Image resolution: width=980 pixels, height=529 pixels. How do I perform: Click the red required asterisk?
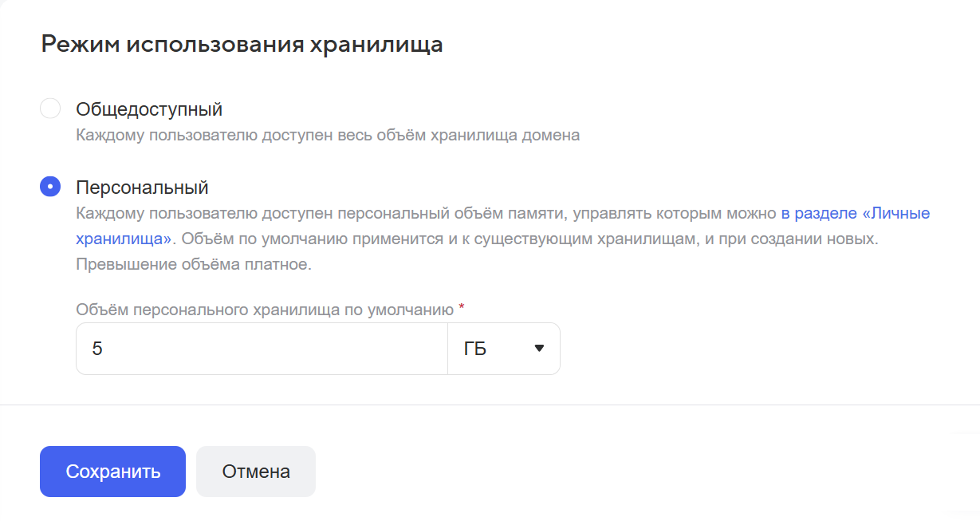[462, 307]
